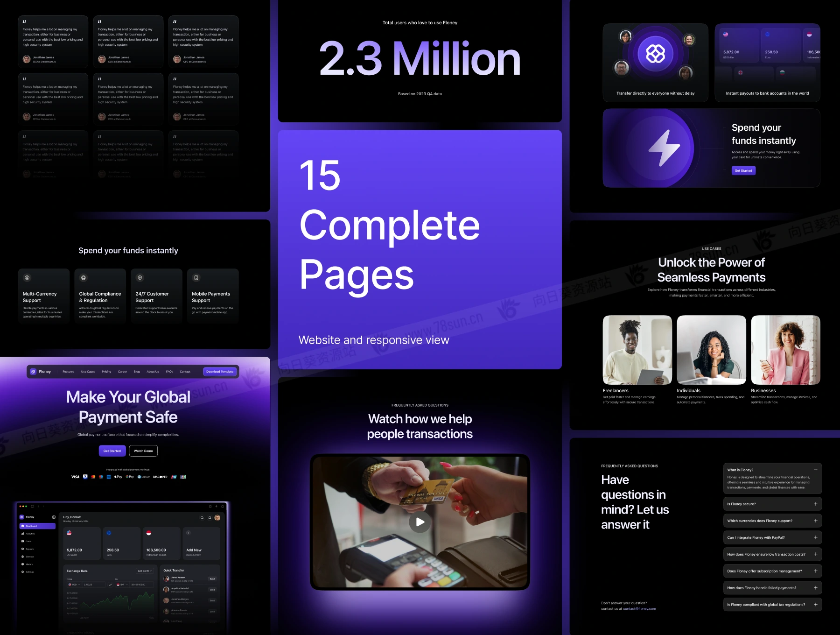Click the Watch Demo button
Screen dimensions: 840x635
click(x=143, y=451)
